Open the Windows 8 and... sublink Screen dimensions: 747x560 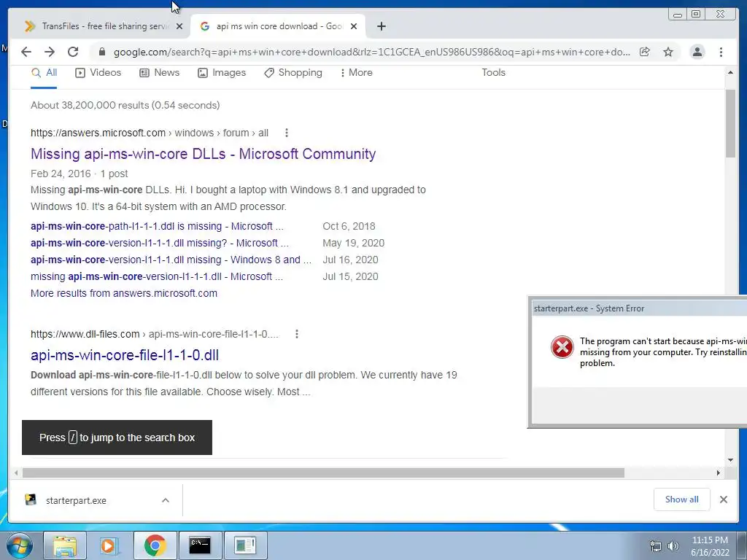(171, 260)
